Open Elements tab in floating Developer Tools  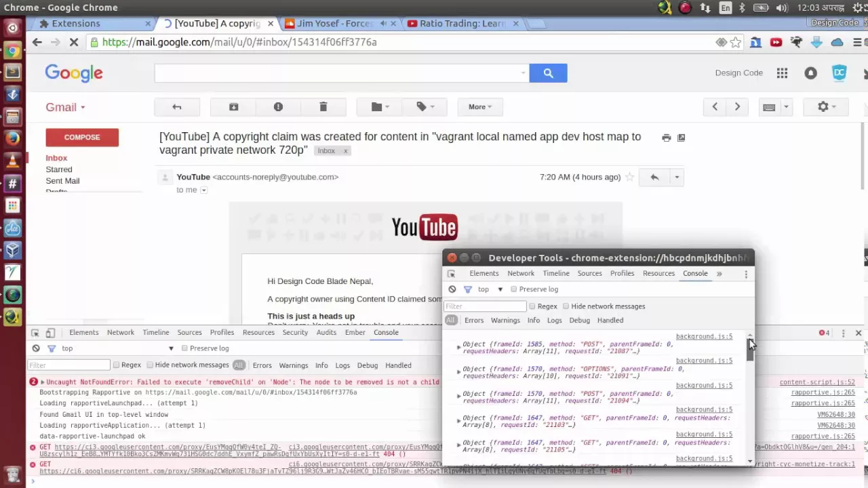coord(484,274)
